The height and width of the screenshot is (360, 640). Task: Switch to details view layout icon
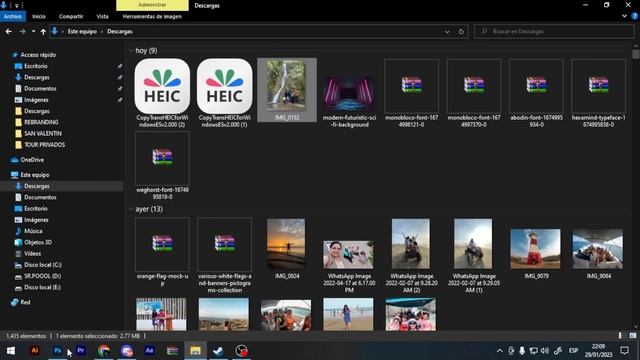click(621, 336)
